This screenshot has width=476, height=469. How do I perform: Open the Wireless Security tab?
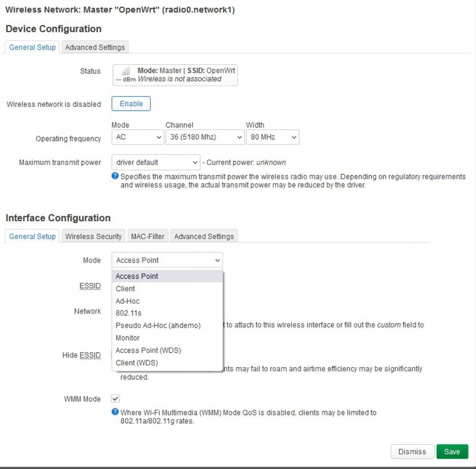click(93, 237)
